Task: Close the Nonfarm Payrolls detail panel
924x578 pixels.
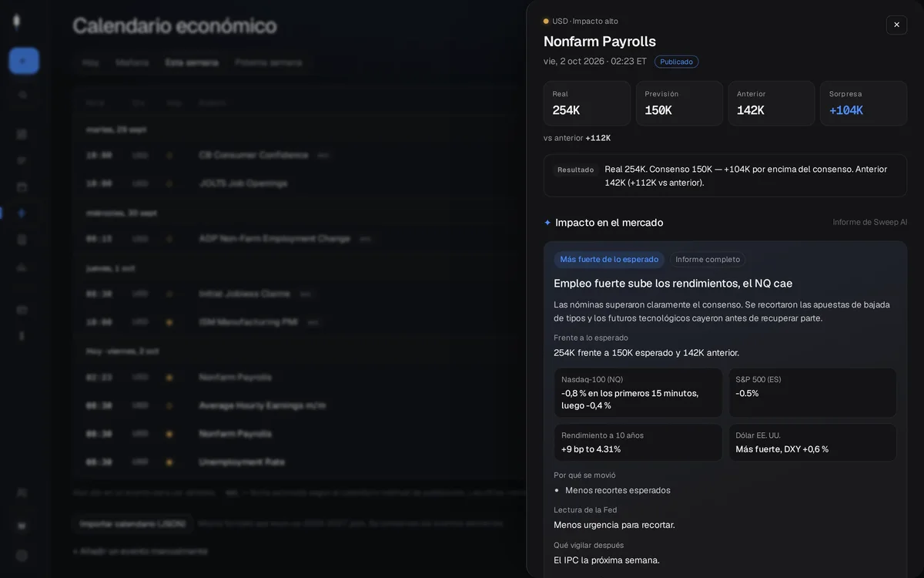Action: click(896, 25)
